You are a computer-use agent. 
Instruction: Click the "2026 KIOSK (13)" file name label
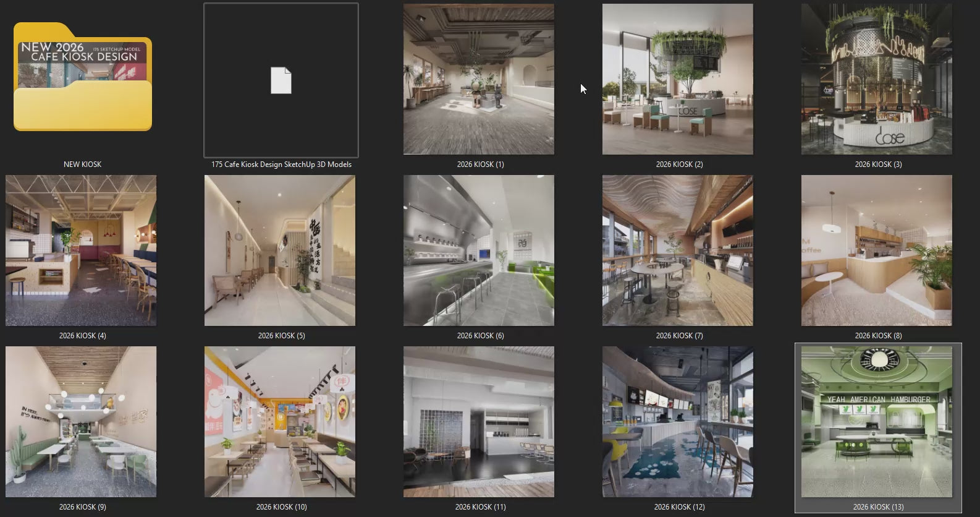878,507
